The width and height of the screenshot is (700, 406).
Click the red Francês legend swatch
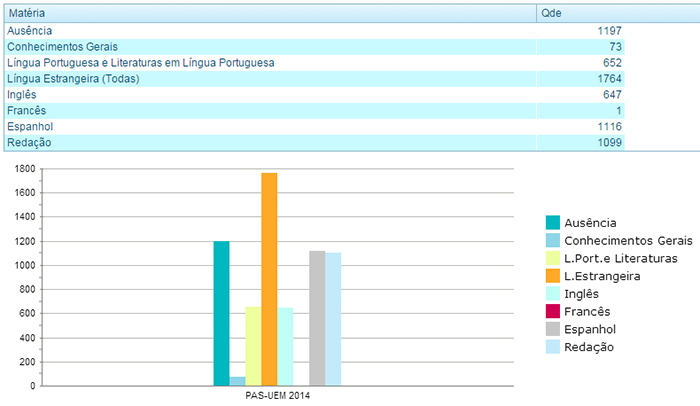(x=553, y=312)
